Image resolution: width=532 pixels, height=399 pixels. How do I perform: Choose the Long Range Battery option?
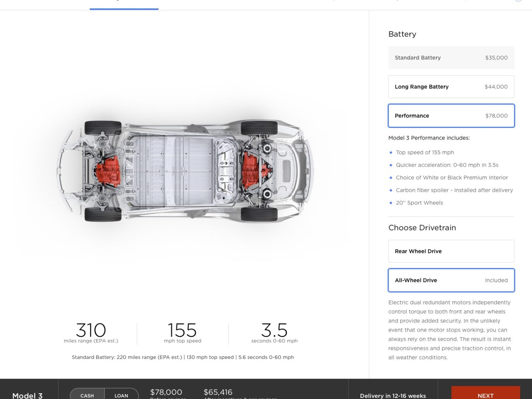coord(451,87)
